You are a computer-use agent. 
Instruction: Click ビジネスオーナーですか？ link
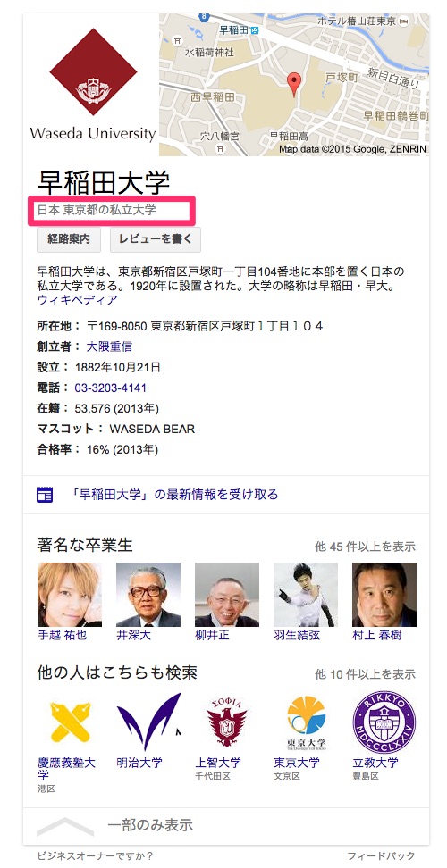95,855
